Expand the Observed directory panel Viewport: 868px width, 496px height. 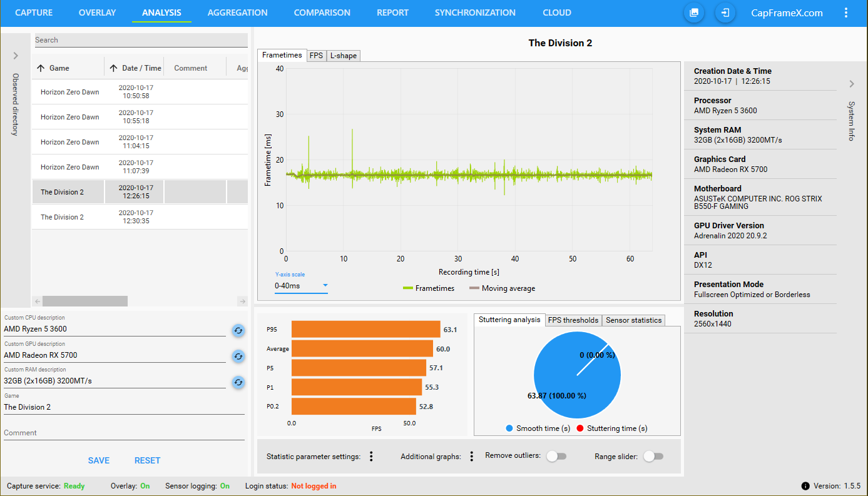coord(16,56)
